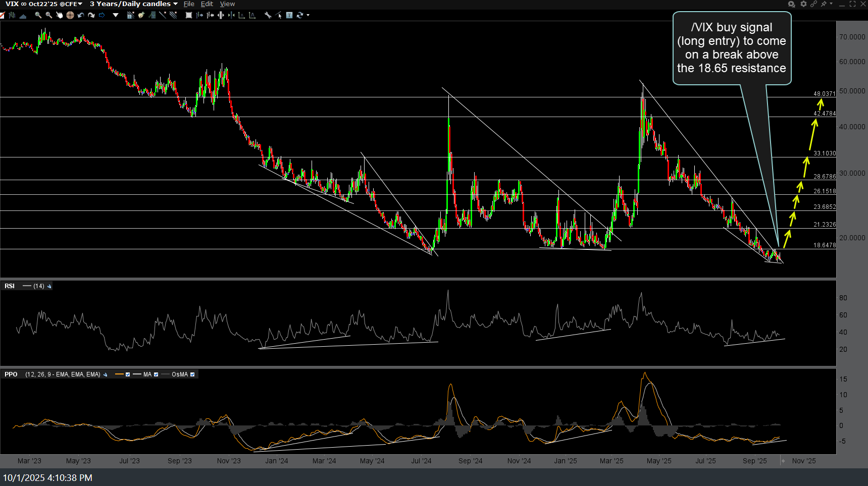Click the Sep '25 time axis marker
The height and width of the screenshot is (486, 868).
(x=755, y=461)
